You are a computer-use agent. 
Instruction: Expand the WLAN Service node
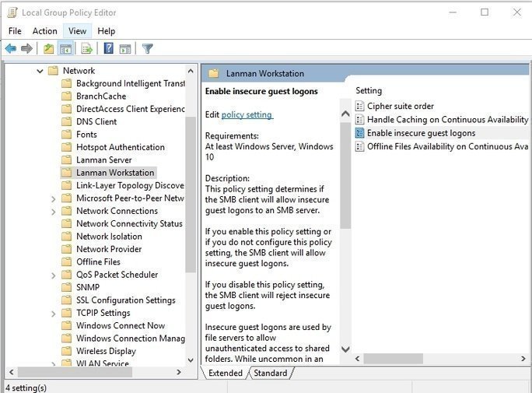point(53,363)
